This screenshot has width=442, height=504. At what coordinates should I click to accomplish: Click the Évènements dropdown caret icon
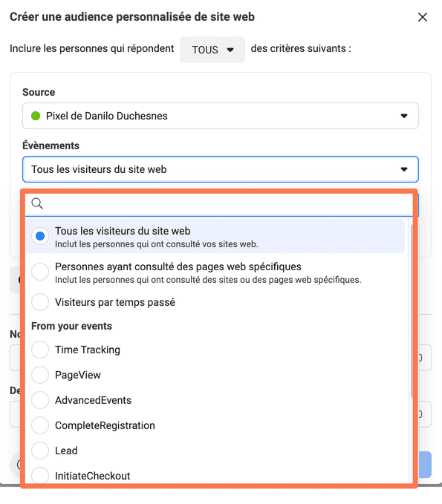(404, 169)
